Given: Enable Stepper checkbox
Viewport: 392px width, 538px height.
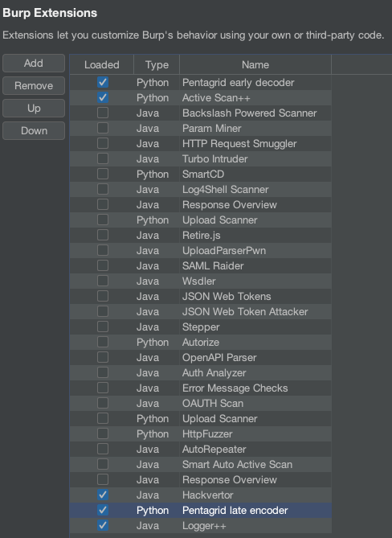Looking at the screenshot, I should (x=103, y=326).
